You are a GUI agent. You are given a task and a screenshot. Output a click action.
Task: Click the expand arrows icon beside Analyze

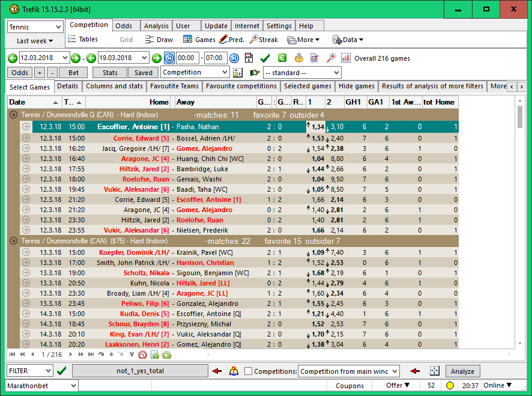[435, 371]
